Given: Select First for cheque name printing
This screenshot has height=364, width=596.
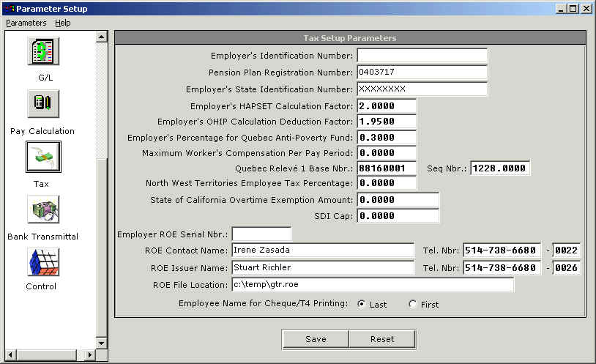Looking at the screenshot, I should tap(413, 304).
